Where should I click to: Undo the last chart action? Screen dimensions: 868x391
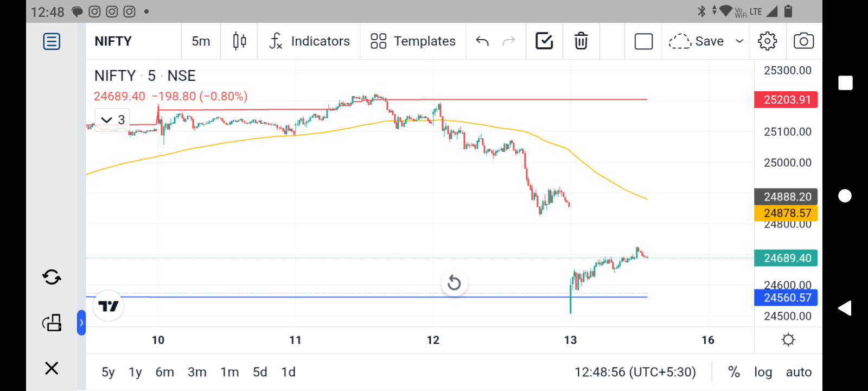coord(482,41)
